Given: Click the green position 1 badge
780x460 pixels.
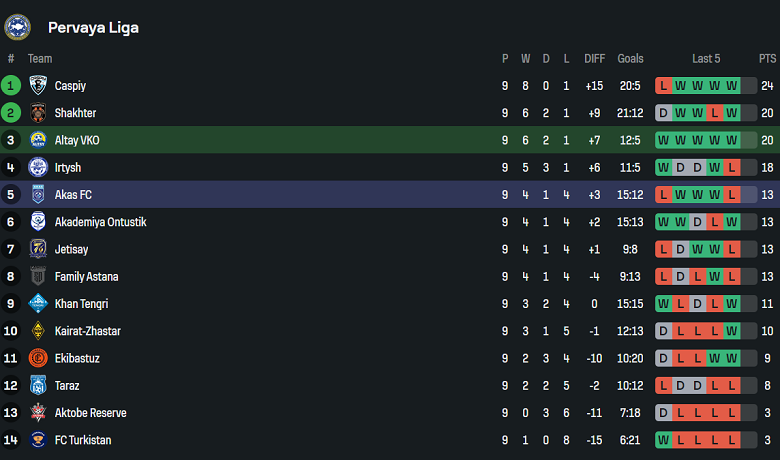Looking at the screenshot, I should click(x=11, y=86).
